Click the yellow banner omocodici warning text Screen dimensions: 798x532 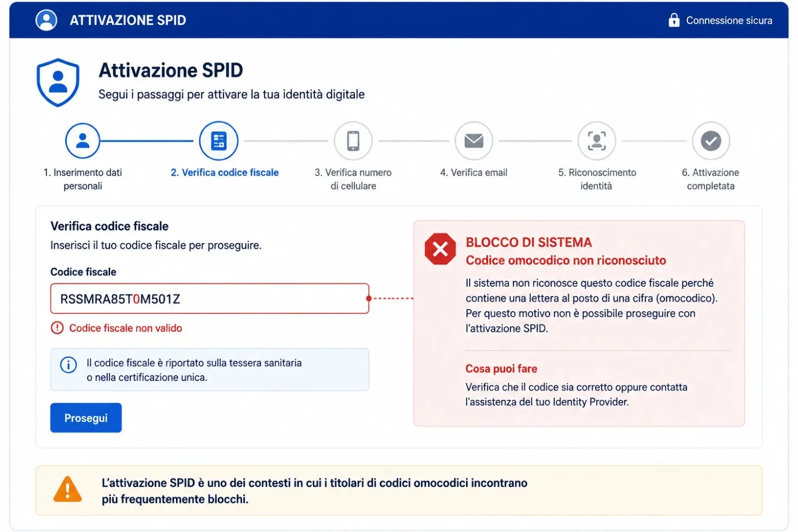314,491
